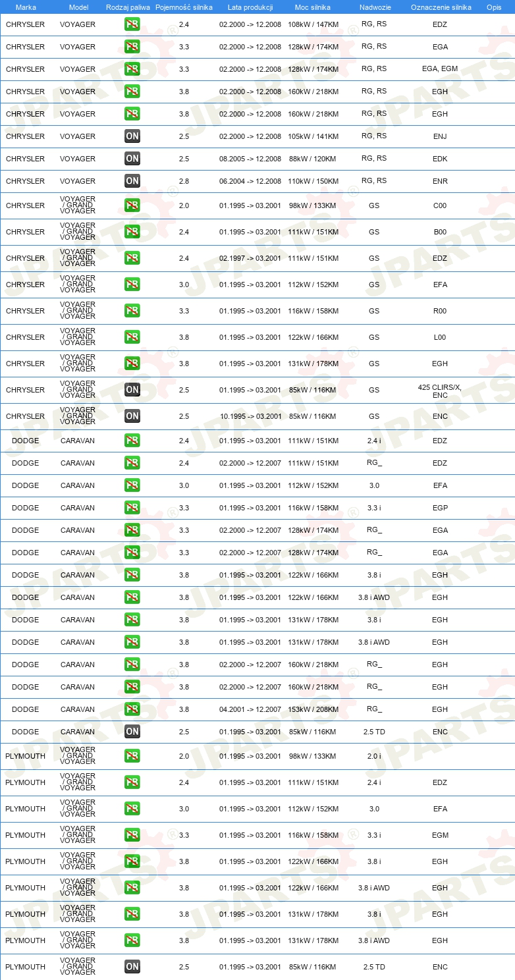Select the 88kW / 120KM power cell
The height and width of the screenshot is (980, 515).
pyautogui.click(x=313, y=159)
